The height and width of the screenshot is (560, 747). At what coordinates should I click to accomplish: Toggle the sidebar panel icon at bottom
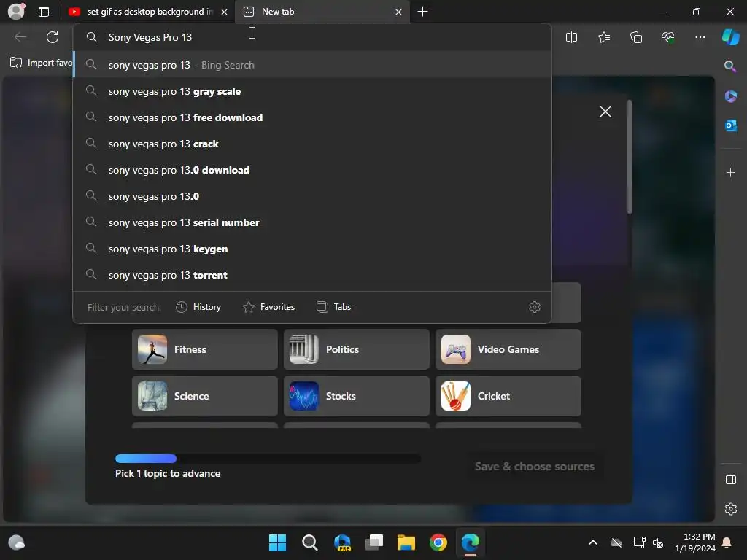point(730,480)
